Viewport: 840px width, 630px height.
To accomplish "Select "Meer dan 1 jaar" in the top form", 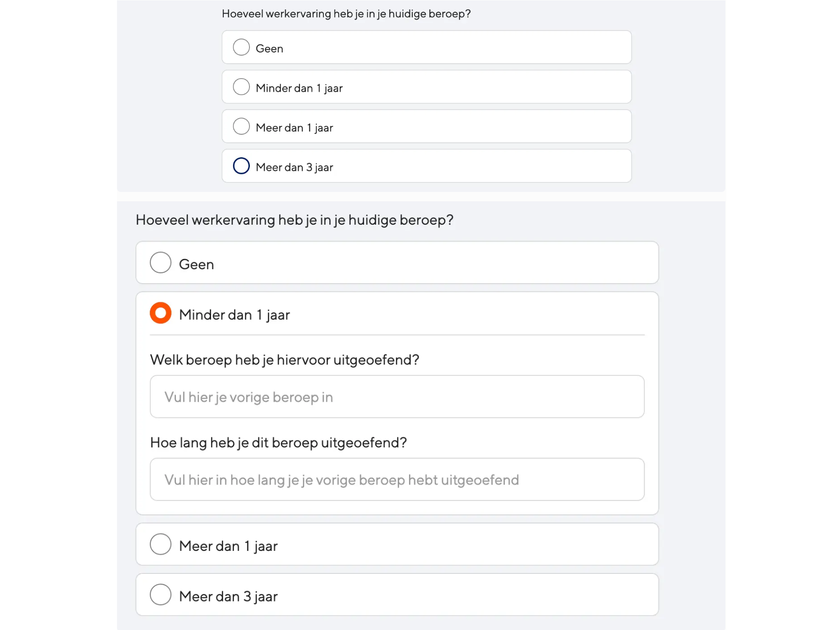I will [x=241, y=126].
